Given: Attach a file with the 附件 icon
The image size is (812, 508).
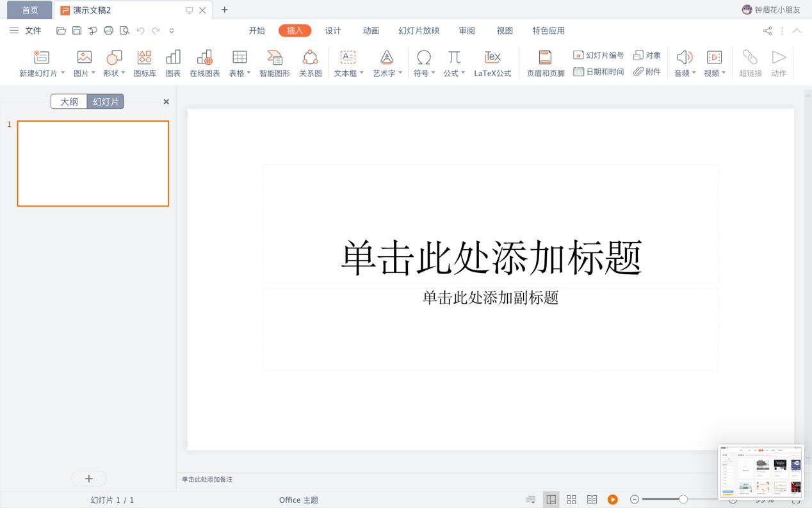Looking at the screenshot, I should point(647,71).
